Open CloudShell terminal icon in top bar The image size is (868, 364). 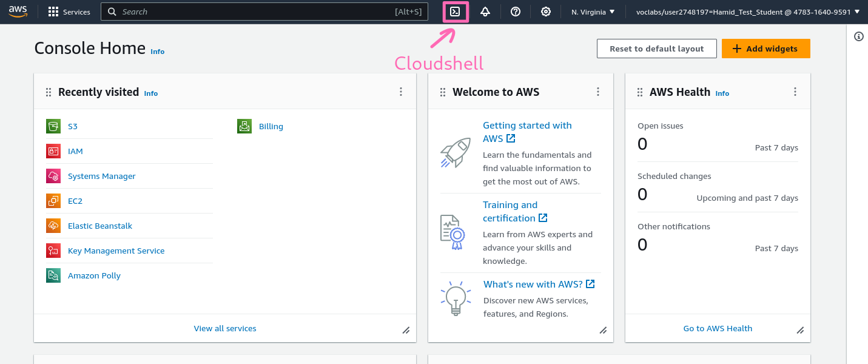coord(455,12)
